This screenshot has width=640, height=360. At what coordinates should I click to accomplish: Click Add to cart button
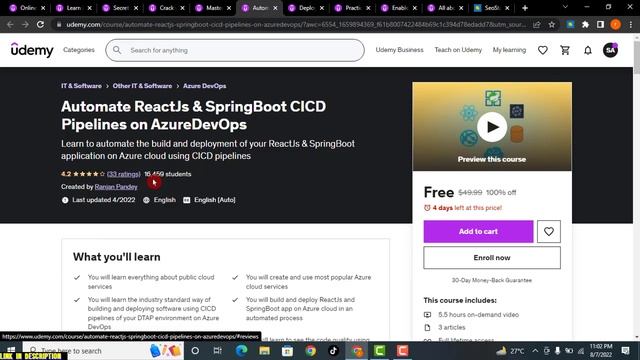click(x=478, y=231)
